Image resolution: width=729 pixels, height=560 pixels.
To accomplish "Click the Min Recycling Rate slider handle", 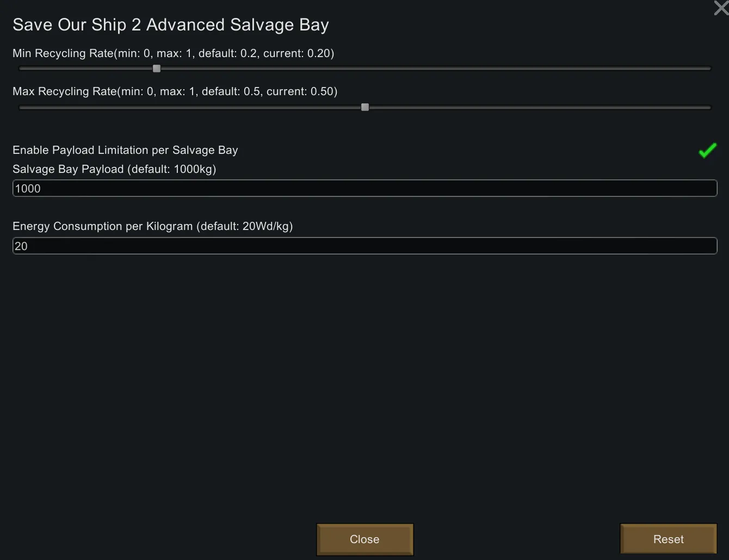I will point(157,69).
